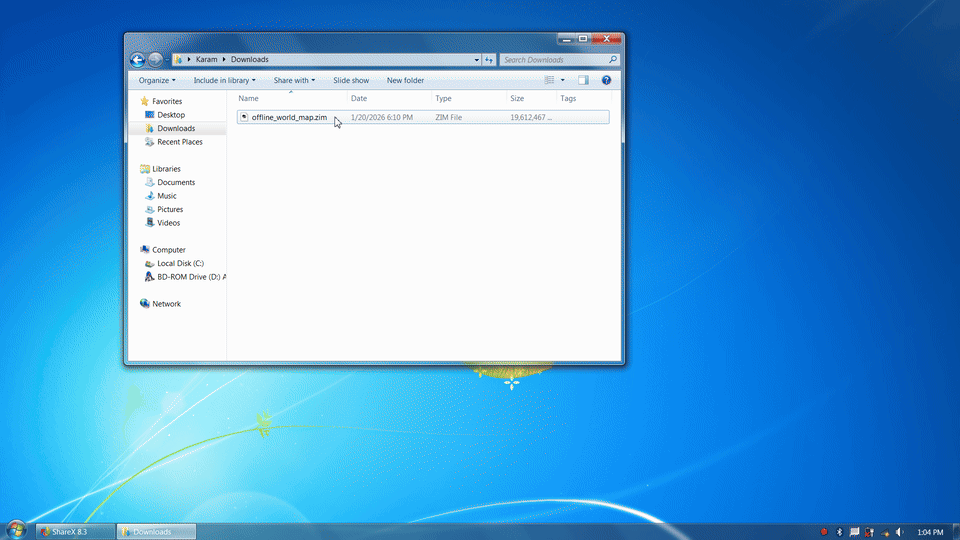Click the Forward navigation arrow

pos(156,59)
